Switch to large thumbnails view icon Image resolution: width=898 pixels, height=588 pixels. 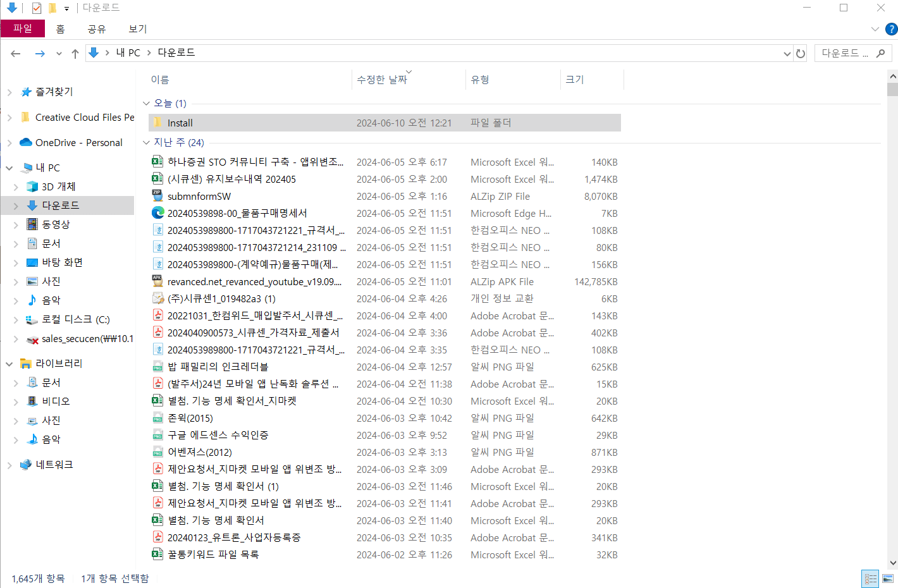pos(888,579)
